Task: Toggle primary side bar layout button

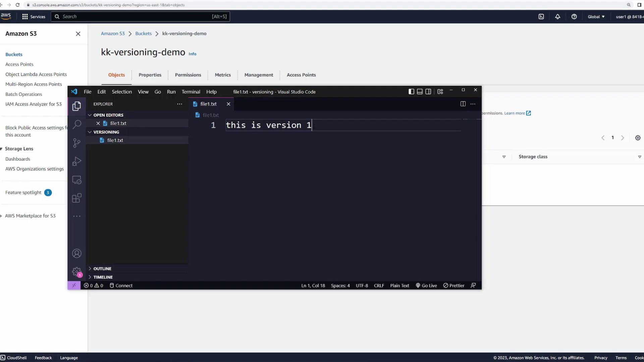Action: click(x=411, y=92)
